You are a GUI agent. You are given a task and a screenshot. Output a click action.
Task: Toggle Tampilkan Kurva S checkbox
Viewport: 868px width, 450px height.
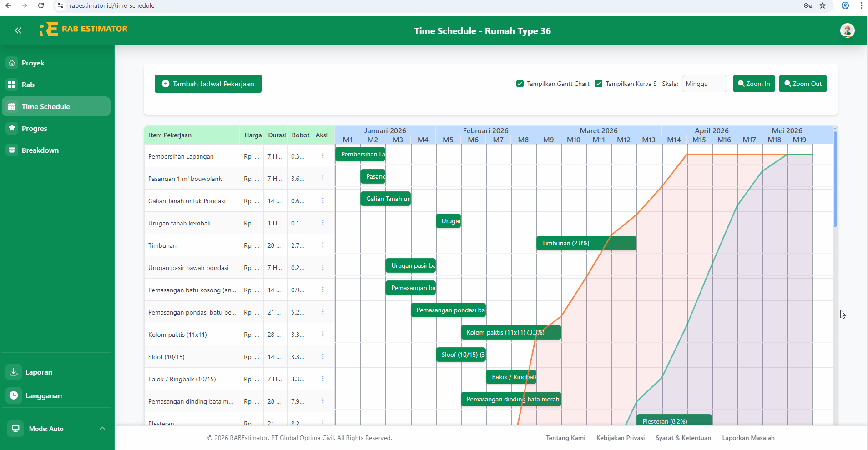[x=599, y=84]
